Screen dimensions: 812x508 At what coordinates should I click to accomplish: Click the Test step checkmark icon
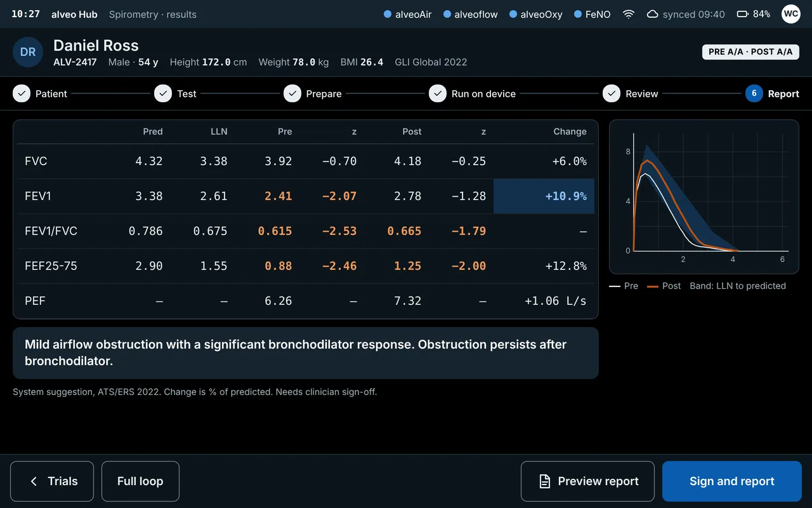[163, 93]
